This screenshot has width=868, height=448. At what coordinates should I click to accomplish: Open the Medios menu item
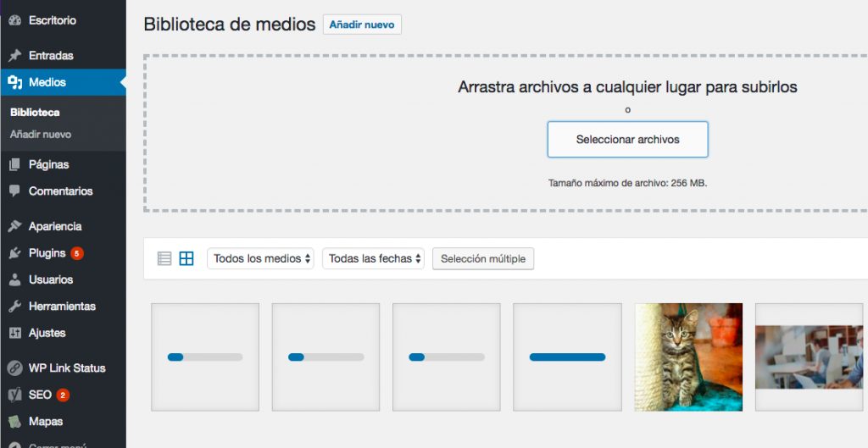(x=63, y=82)
